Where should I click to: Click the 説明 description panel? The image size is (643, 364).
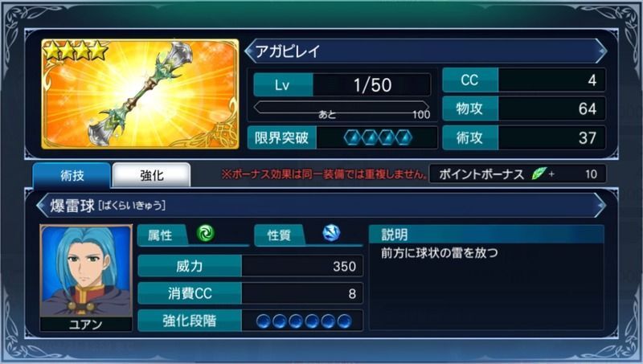point(486,277)
